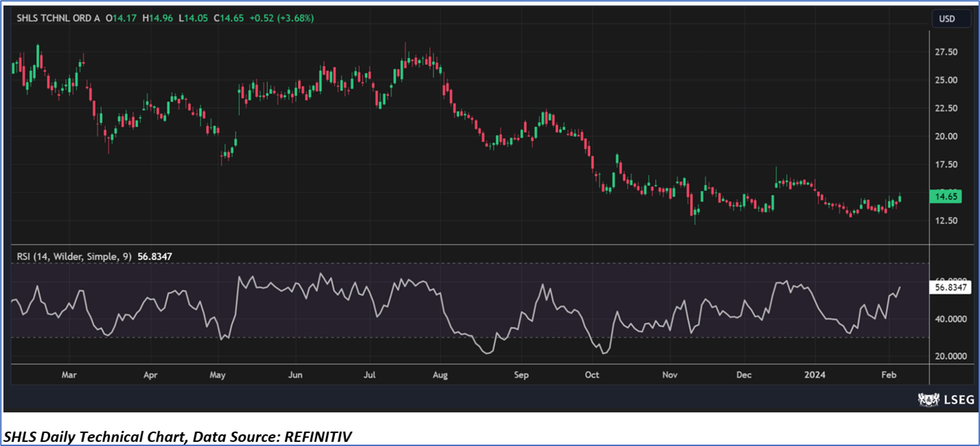
Task: Select the +0.52 (+3.68%) change value
Action: click(284, 19)
